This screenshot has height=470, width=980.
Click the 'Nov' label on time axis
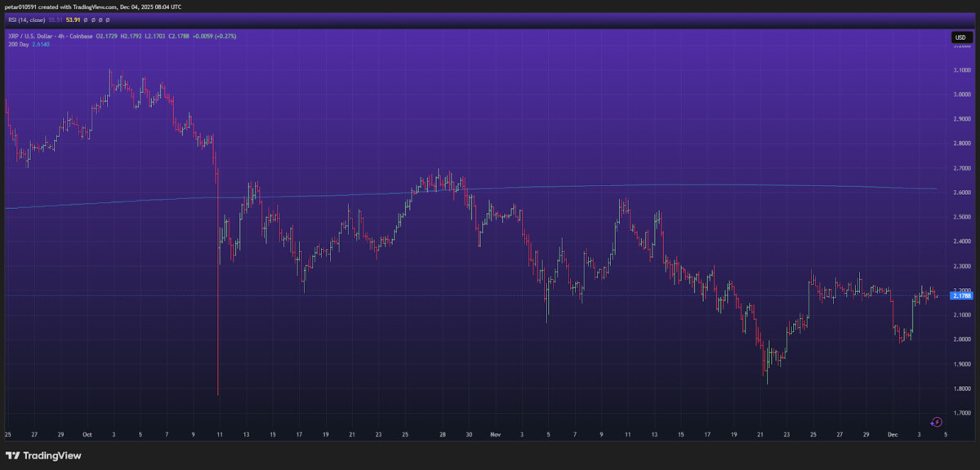[495, 435]
